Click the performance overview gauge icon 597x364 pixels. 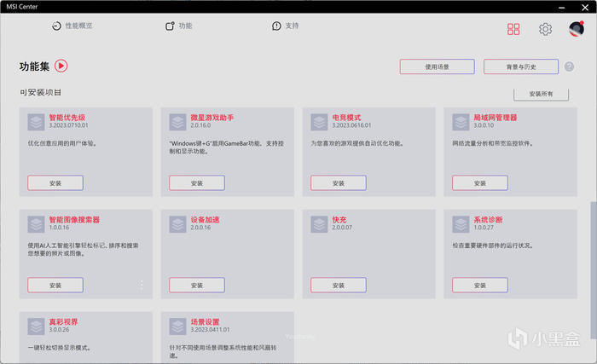(x=56, y=26)
